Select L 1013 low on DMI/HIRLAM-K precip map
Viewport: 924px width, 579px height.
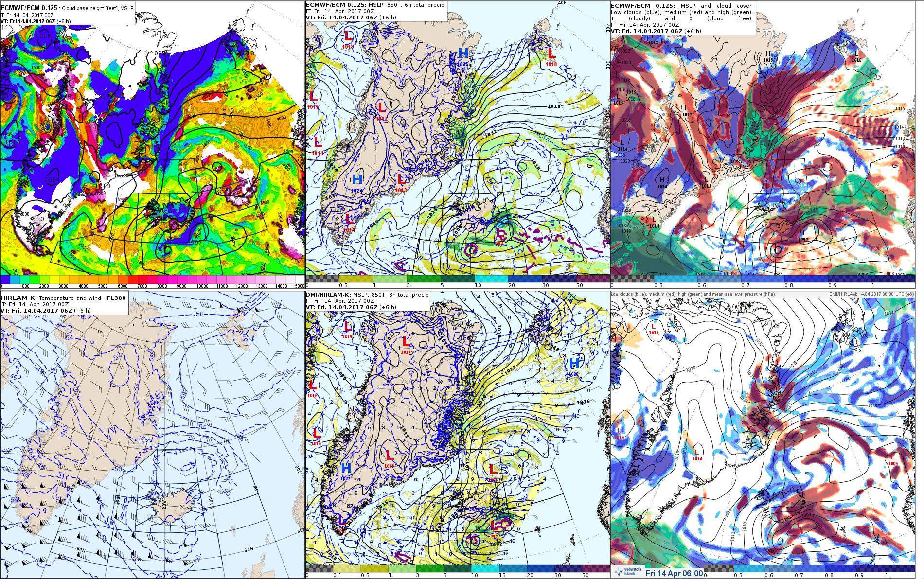click(389, 458)
